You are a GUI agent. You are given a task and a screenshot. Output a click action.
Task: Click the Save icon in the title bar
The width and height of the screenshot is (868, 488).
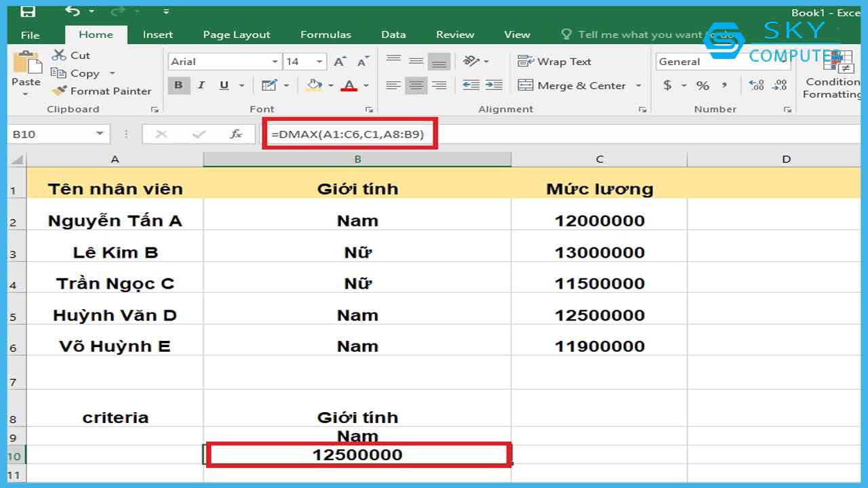28,12
